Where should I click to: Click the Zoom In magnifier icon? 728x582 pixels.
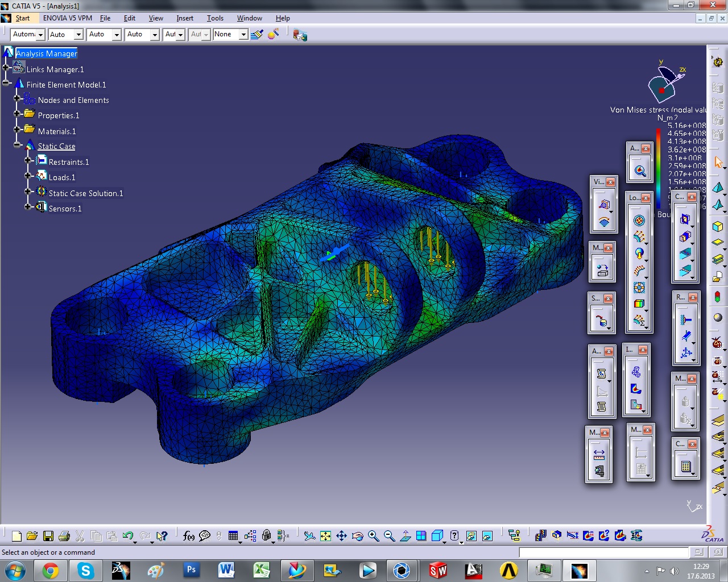pos(374,536)
